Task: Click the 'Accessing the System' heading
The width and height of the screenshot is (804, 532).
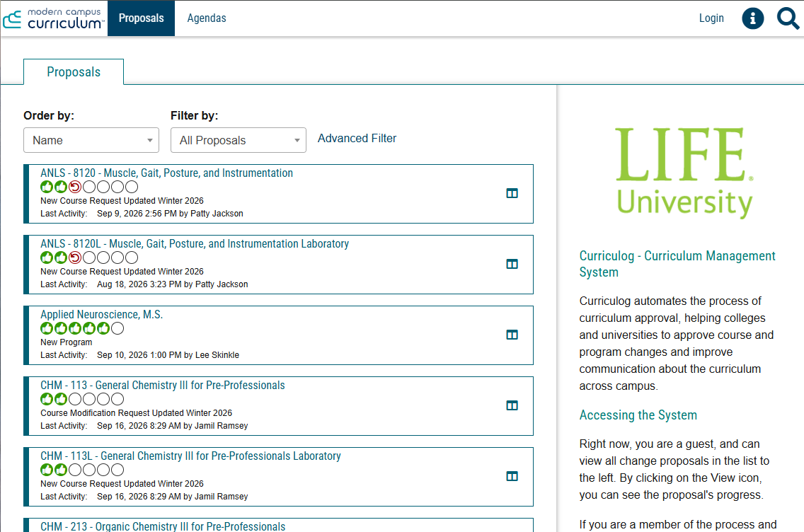Action: pyautogui.click(x=638, y=415)
